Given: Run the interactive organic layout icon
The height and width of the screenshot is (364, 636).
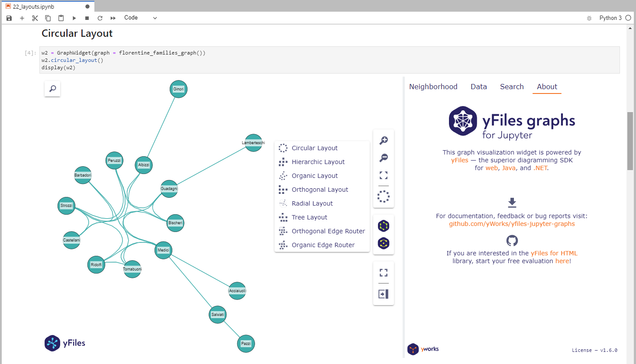Looking at the screenshot, I should (x=383, y=225).
